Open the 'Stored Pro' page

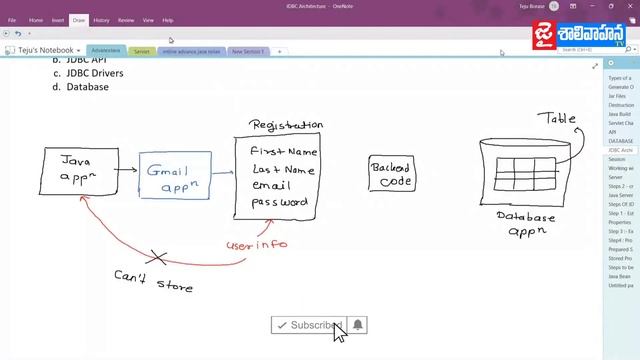pyautogui.click(x=620, y=258)
